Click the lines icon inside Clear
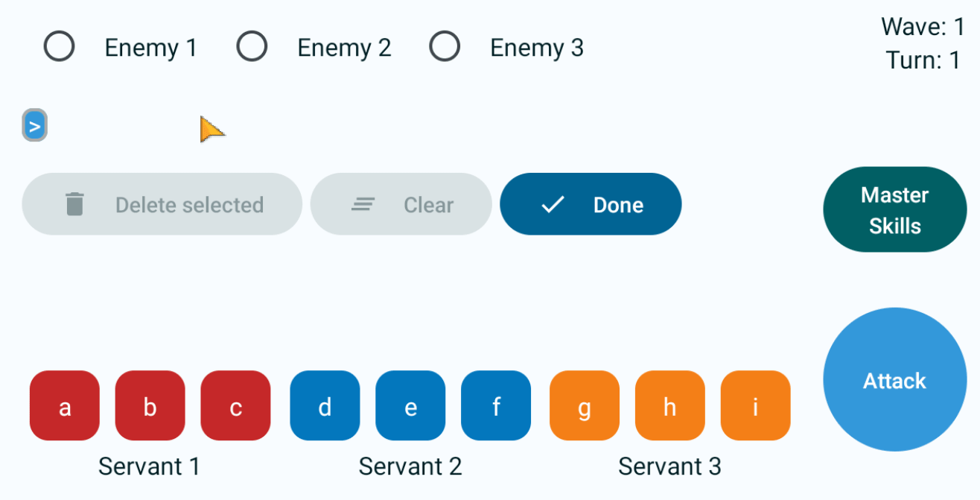The image size is (980, 500). point(362,204)
